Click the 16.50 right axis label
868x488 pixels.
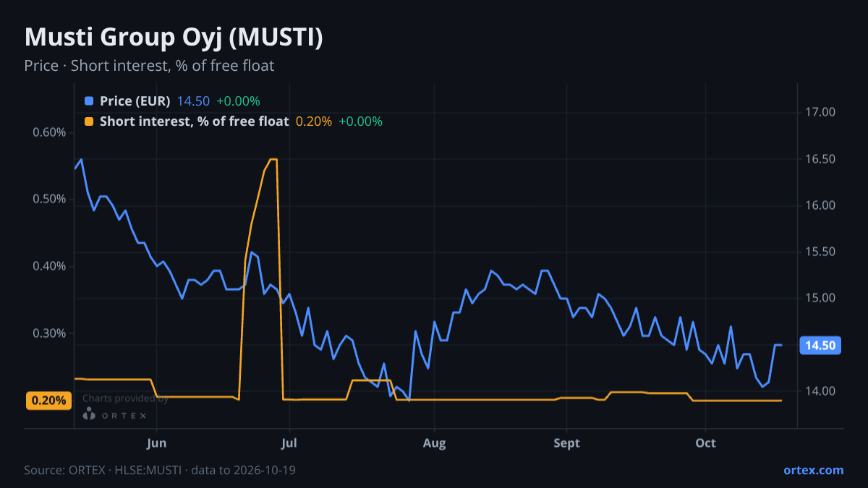click(x=820, y=159)
